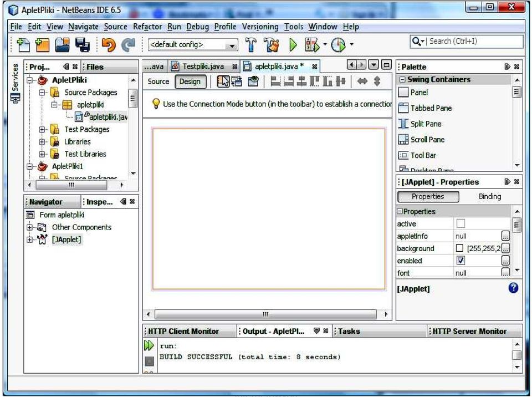Expand the Test Packages node
This screenshot has height=397, width=532.
(42, 129)
